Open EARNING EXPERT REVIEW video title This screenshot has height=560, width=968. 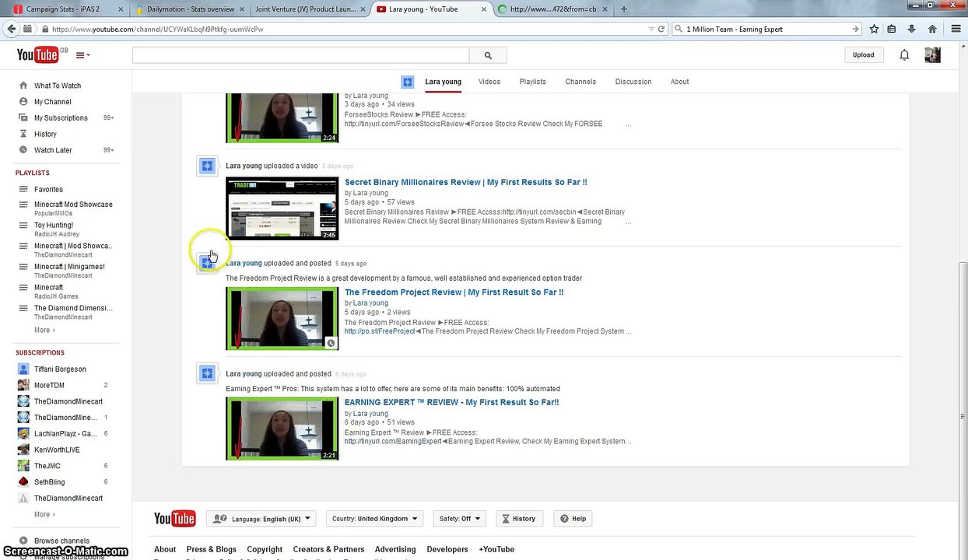pos(452,403)
